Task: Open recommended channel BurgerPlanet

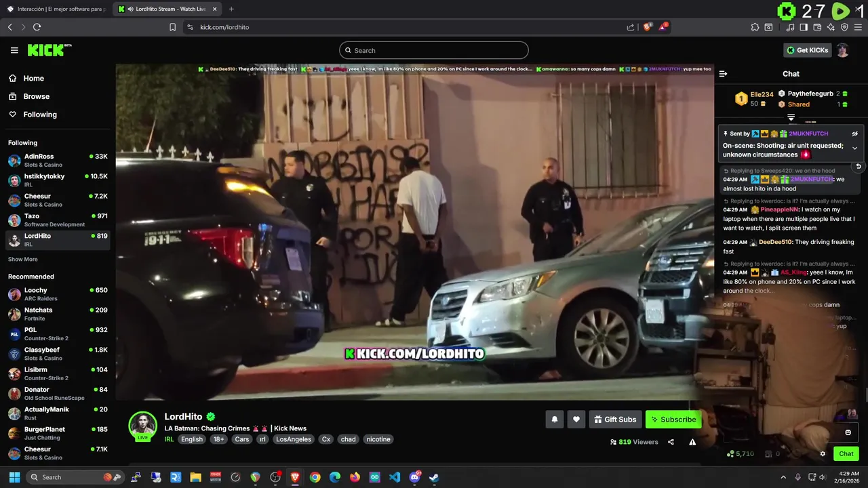Action: 58,432
